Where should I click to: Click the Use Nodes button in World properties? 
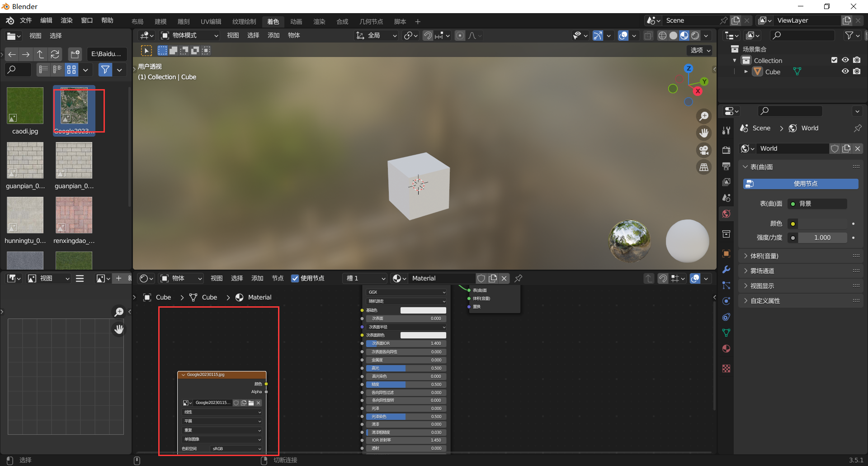pos(801,184)
